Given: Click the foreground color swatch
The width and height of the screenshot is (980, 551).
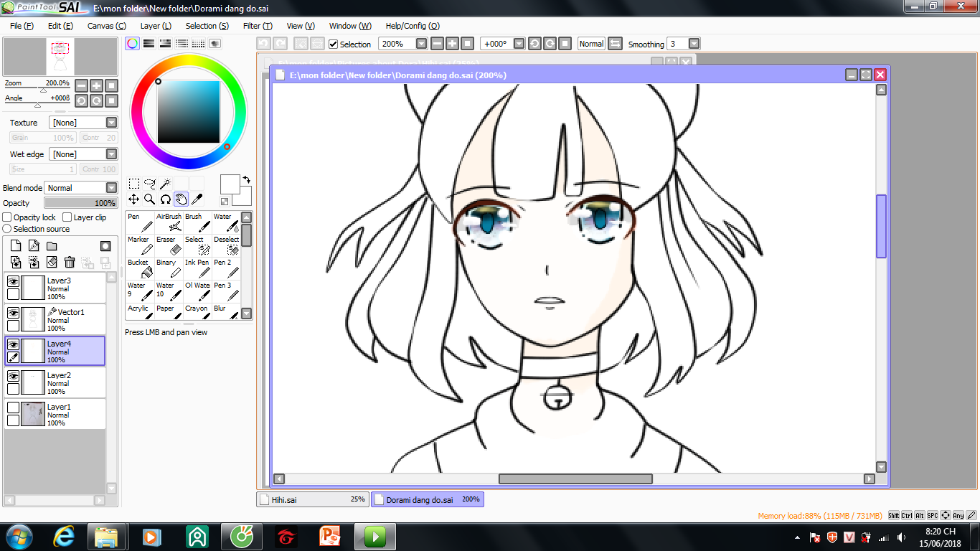Looking at the screenshot, I should click(x=230, y=184).
